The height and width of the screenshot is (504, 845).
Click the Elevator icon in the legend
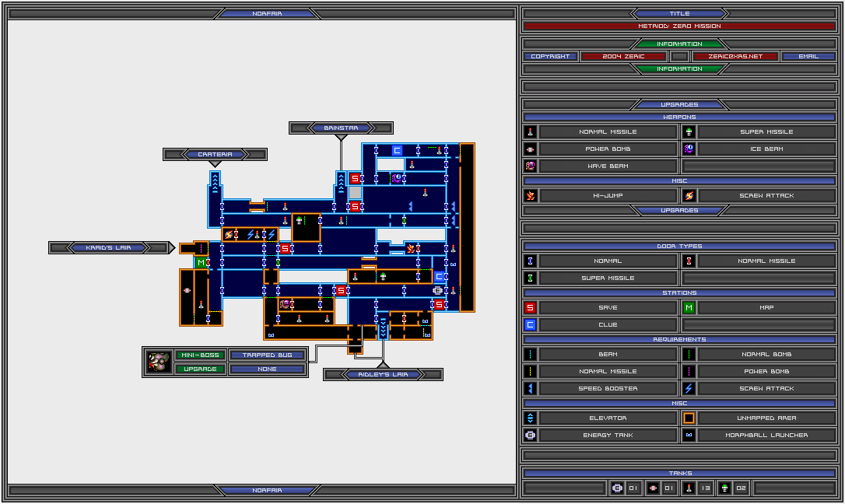click(x=530, y=418)
